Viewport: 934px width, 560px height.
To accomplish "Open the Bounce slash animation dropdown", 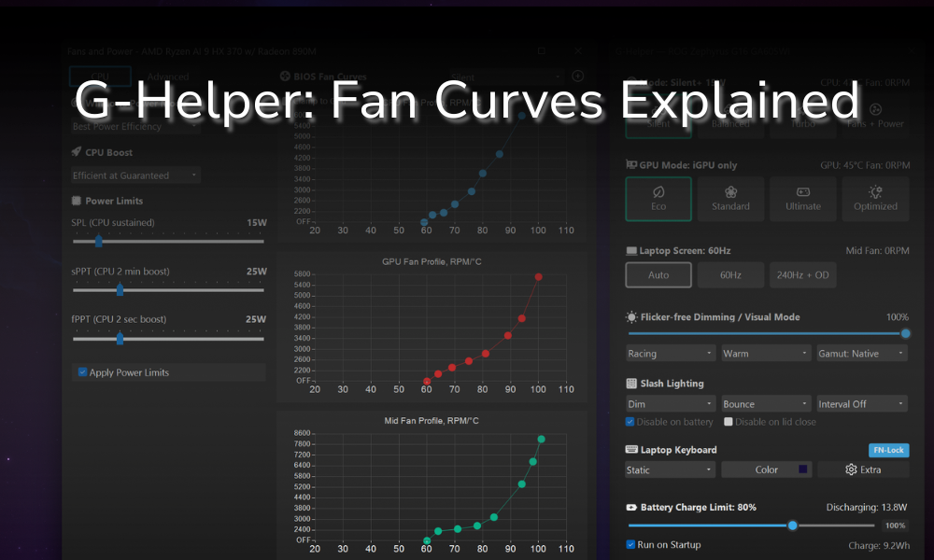I will click(766, 403).
